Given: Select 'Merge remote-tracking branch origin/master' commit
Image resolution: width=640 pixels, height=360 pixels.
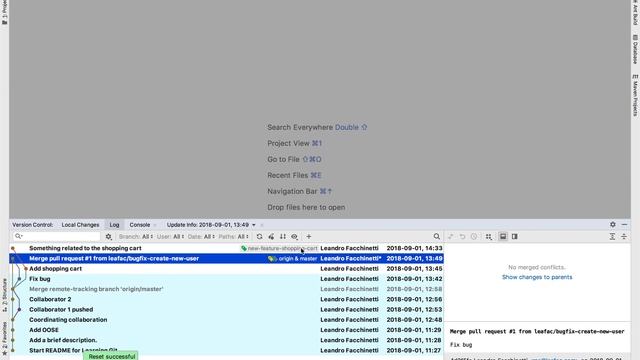Looking at the screenshot, I should tap(227, 289).
